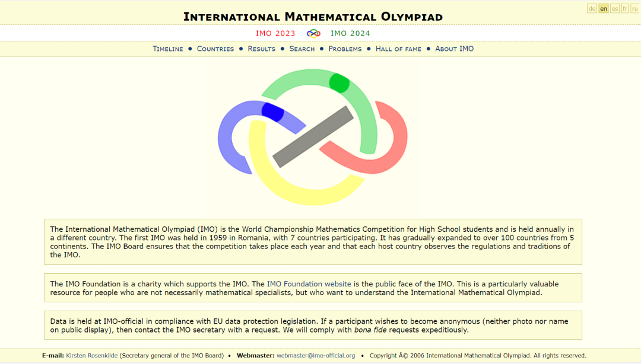The width and height of the screenshot is (641, 364).
Task: Follow the IMO Foundation website link
Action: 309,284
